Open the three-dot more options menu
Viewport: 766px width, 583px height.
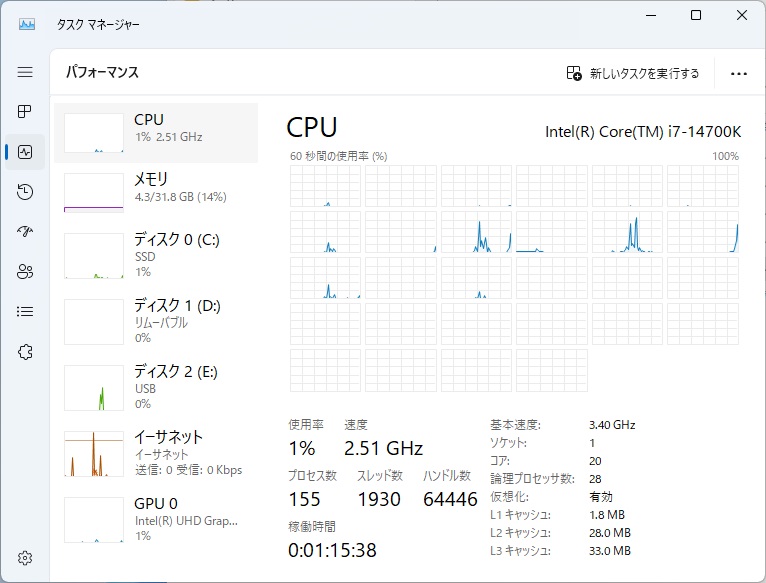[739, 73]
